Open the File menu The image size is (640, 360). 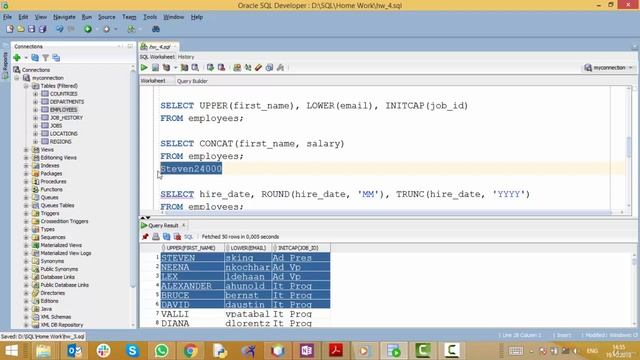7,17
